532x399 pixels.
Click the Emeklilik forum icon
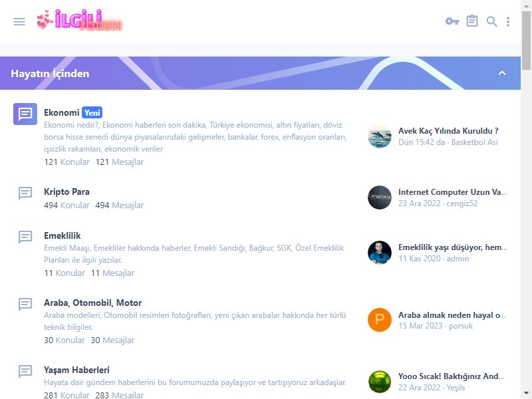25,237
